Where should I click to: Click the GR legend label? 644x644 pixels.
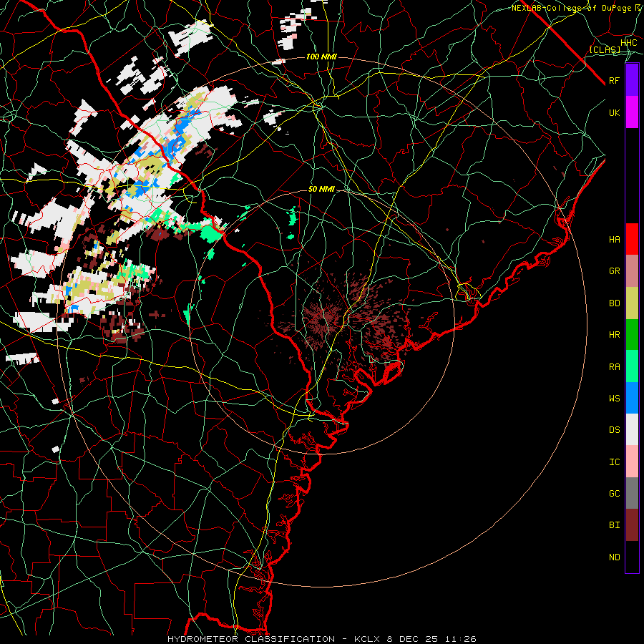click(x=614, y=271)
